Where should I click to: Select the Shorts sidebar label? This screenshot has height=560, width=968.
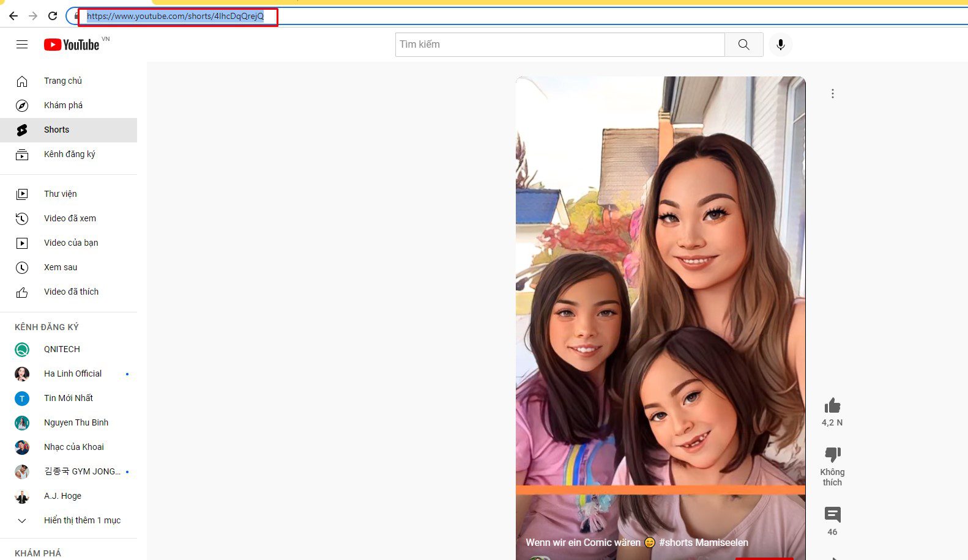point(56,130)
